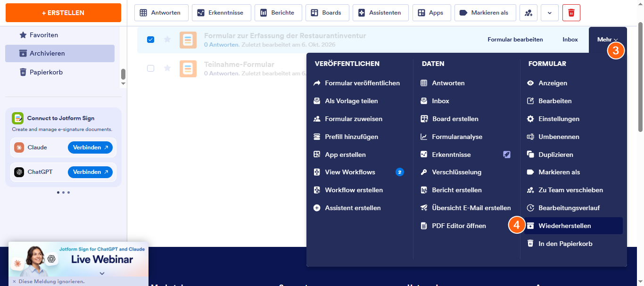Star the Restaurantinventur form as favorite

click(167, 40)
